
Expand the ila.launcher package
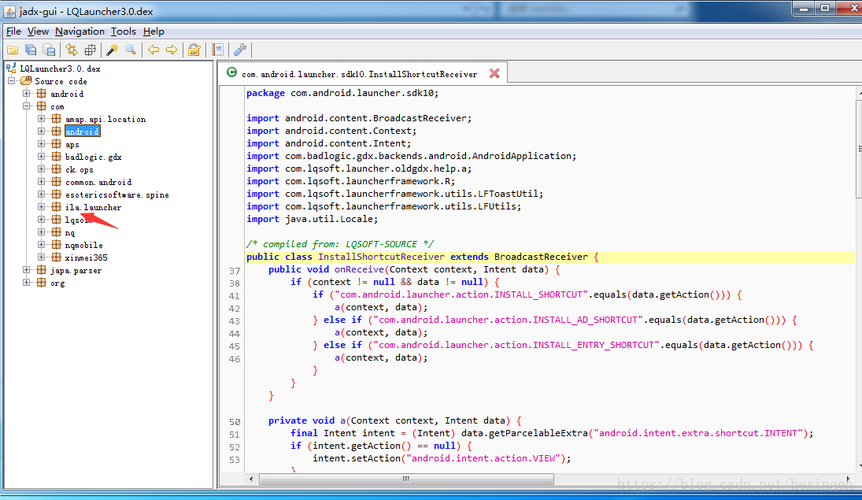pyautogui.click(x=41, y=207)
